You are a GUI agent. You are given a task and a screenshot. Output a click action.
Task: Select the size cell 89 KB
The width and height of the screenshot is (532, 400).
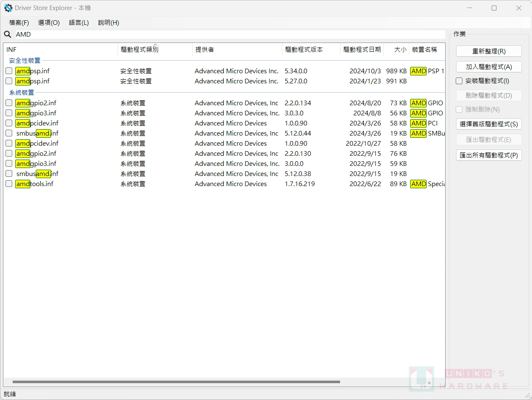click(x=398, y=184)
